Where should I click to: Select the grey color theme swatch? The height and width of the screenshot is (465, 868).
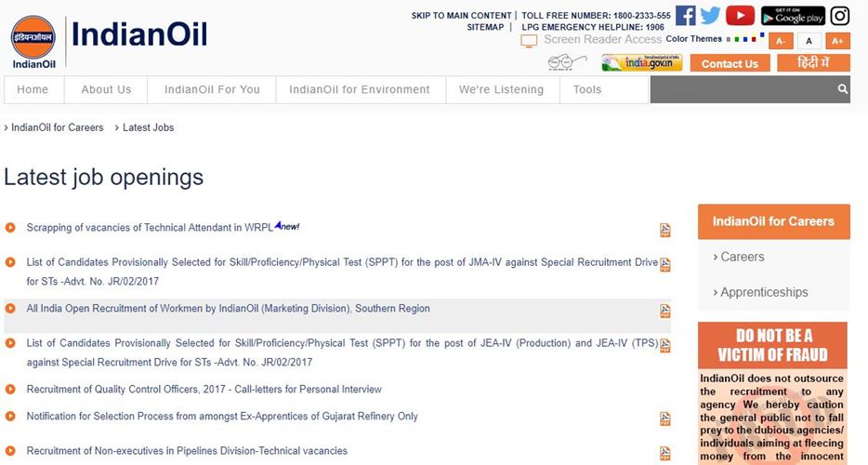(729, 39)
